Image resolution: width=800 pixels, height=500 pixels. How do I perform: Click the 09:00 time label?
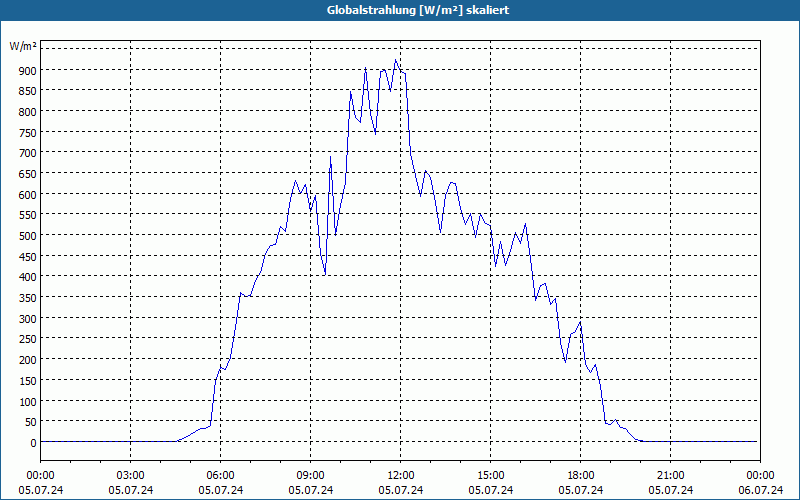tap(310, 476)
